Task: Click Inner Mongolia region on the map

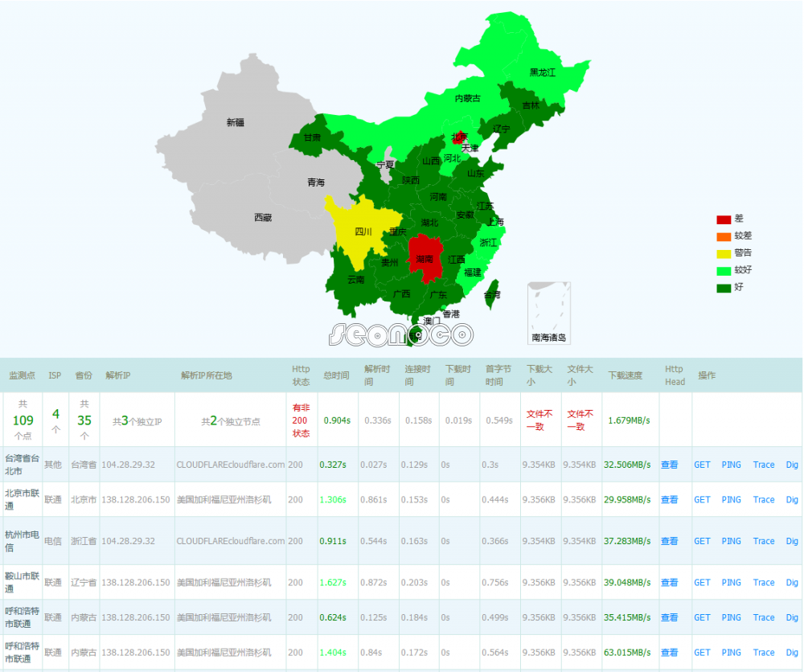Action: [x=466, y=98]
